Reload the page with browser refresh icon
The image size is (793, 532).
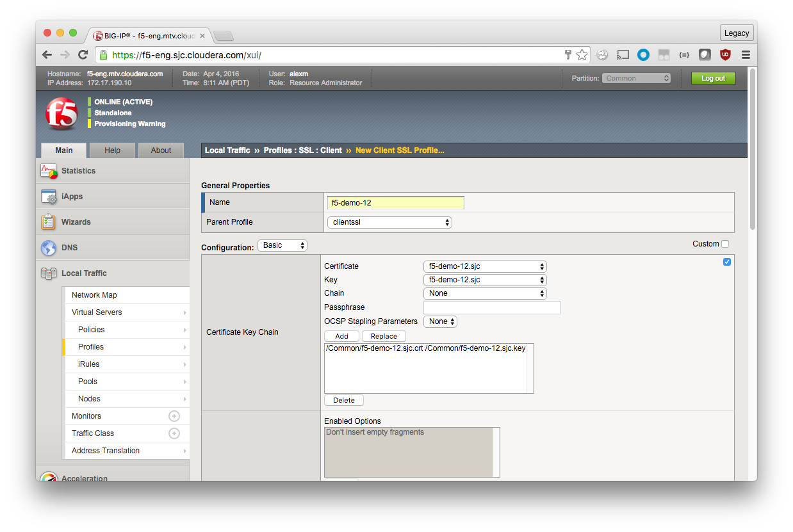pos(83,55)
